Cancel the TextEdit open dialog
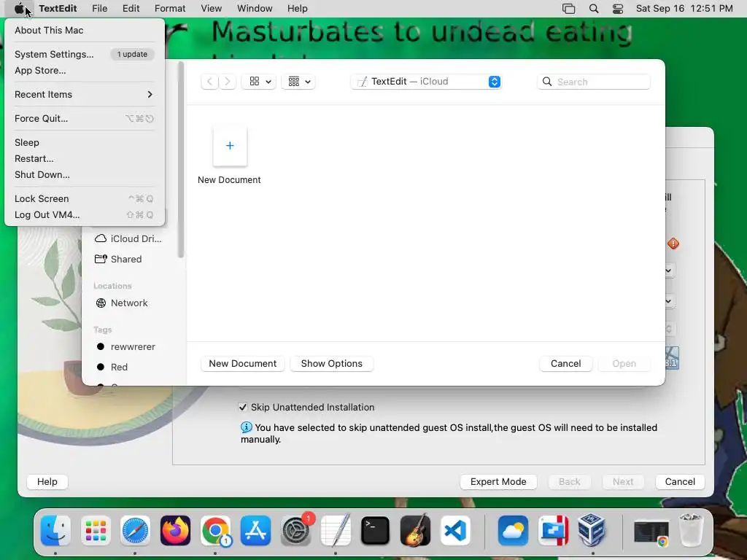Viewport: 747px width, 560px height. (565, 363)
